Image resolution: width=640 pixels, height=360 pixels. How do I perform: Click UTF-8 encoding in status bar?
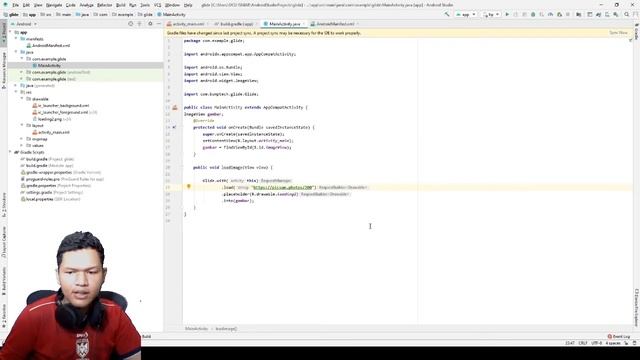click(x=596, y=343)
